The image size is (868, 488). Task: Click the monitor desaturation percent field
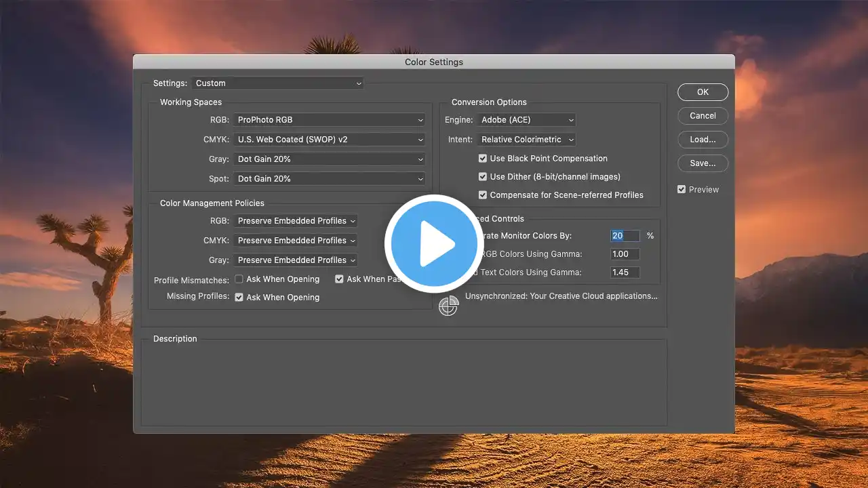click(x=625, y=236)
